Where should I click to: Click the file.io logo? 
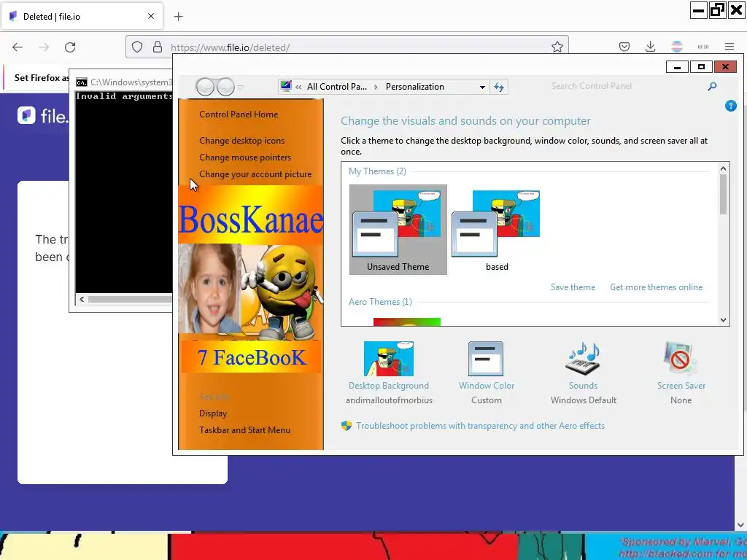click(x=43, y=115)
